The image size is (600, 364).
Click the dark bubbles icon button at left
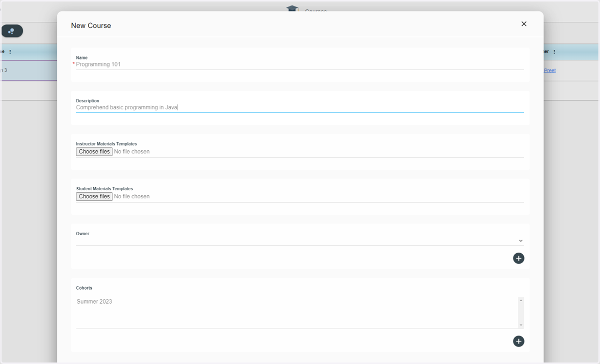tap(12, 31)
